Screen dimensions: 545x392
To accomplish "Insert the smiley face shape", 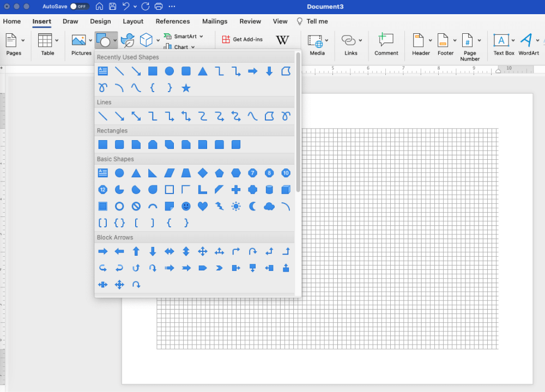I will 186,206.
